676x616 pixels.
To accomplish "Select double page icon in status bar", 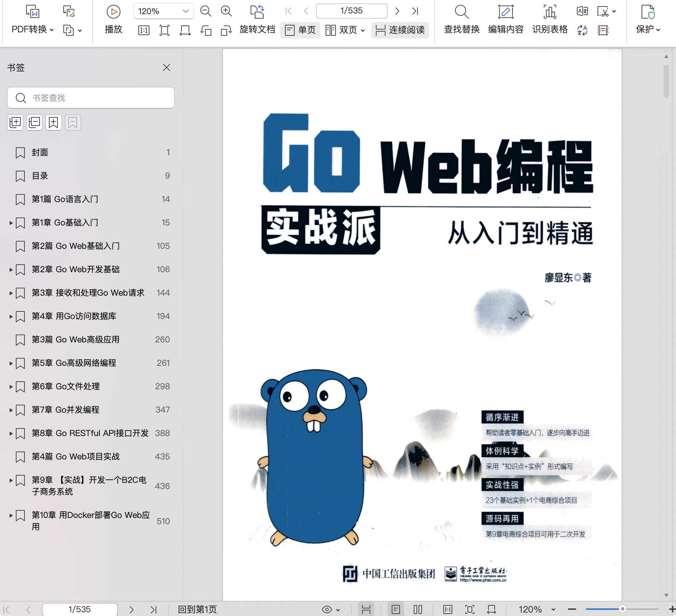I will coord(418,609).
